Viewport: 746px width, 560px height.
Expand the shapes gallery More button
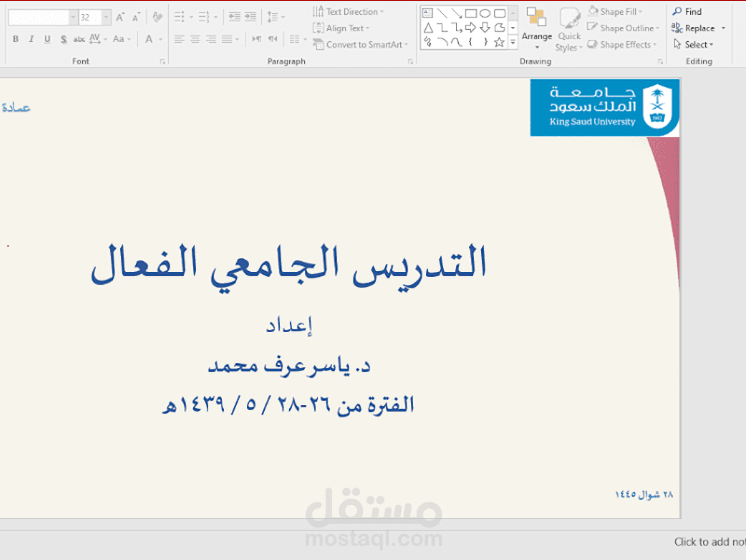click(513, 42)
